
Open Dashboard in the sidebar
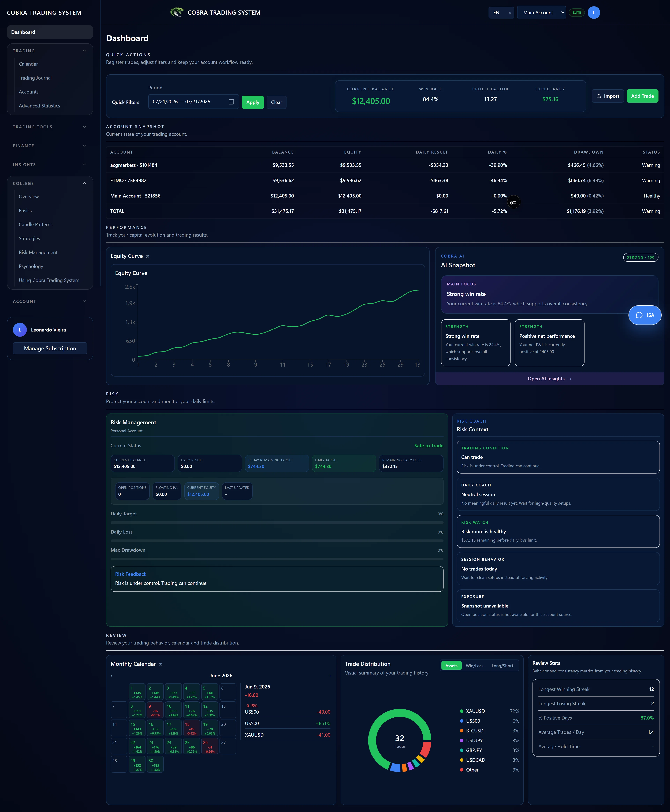50,32
